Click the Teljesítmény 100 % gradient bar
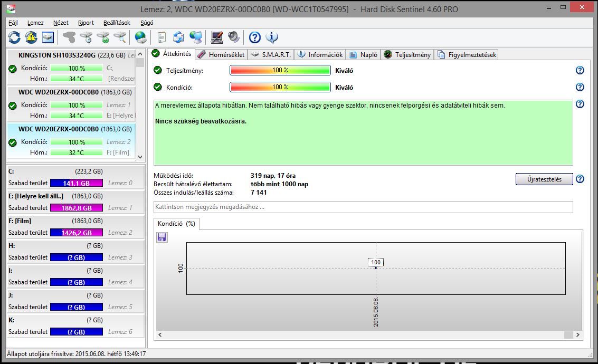The image size is (598, 364). tap(280, 70)
